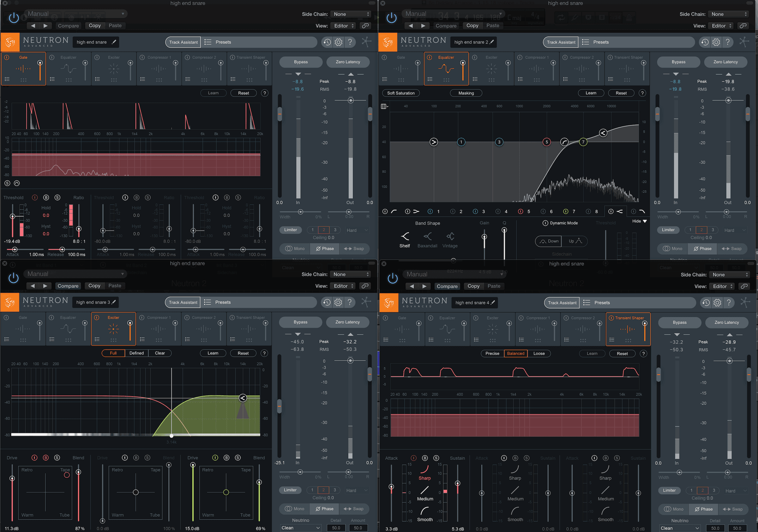Open View Editor dropdown in bottom-left window
This screenshot has height=532, width=758.
(x=343, y=286)
